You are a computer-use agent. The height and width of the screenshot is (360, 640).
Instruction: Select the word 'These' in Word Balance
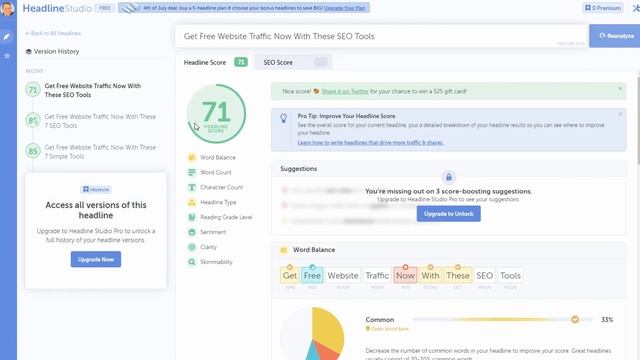click(x=458, y=276)
